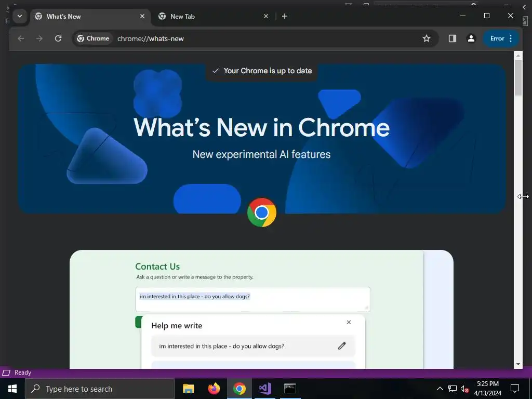Click the Help me write prompt text
Viewport: 532px width, 399px height.
[x=221, y=346]
